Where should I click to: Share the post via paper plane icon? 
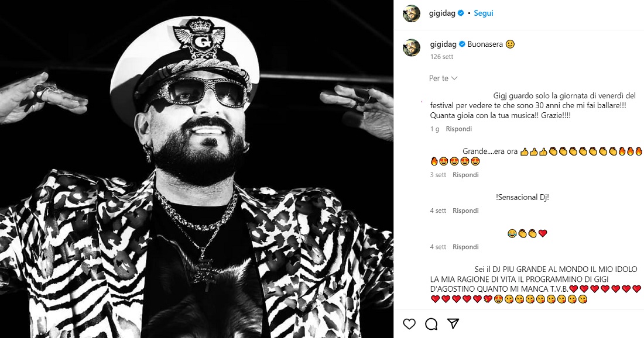click(x=453, y=324)
